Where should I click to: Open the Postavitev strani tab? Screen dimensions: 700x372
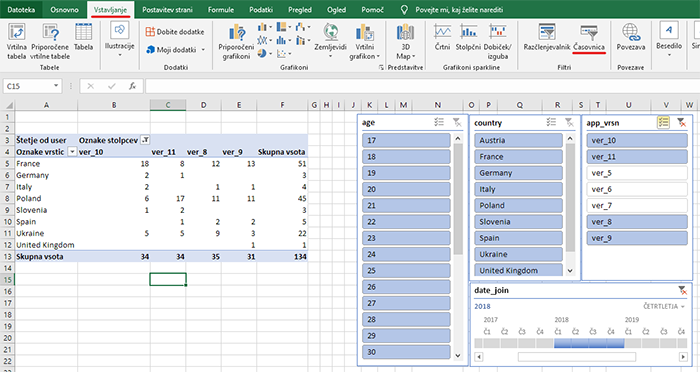[167, 9]
